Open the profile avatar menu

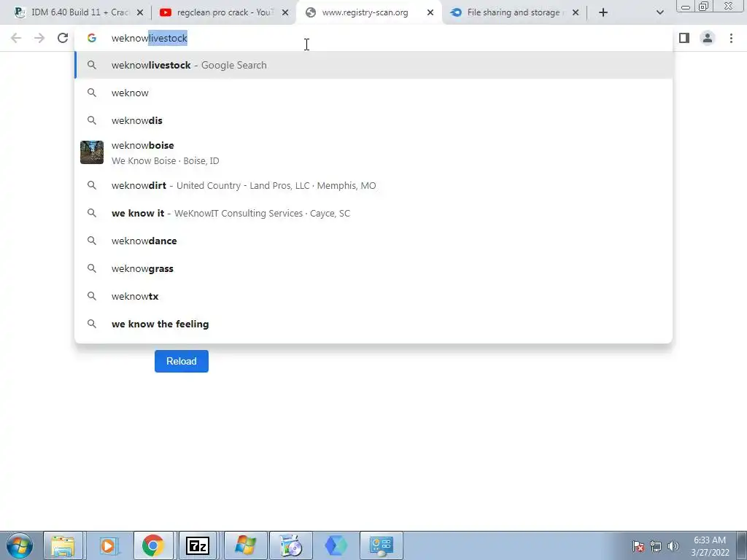[708, 38]
